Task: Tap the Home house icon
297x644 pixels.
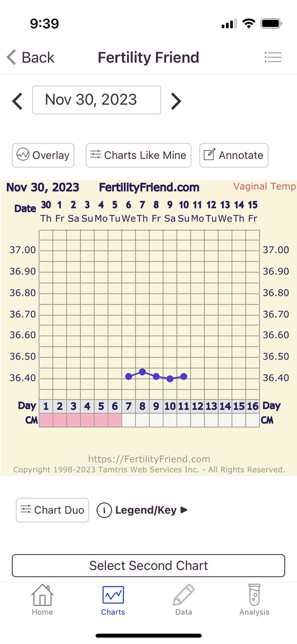Action: pyautogui.click(x=42, y=595)
